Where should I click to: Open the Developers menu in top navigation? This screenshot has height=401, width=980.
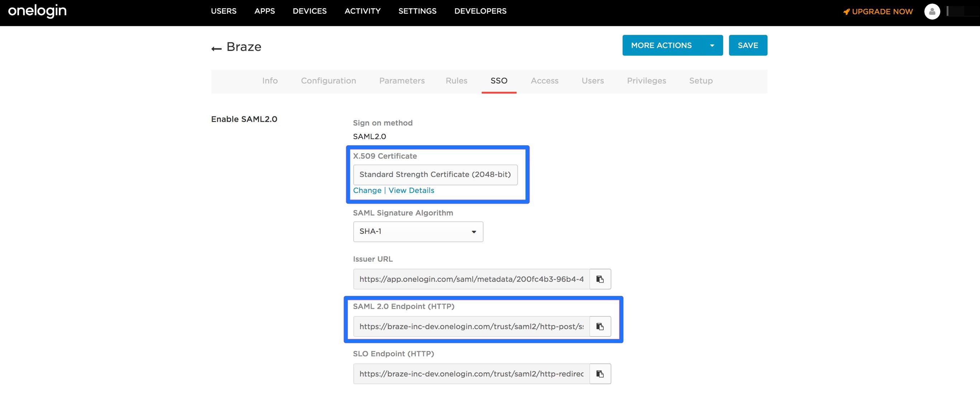[480, 11]
